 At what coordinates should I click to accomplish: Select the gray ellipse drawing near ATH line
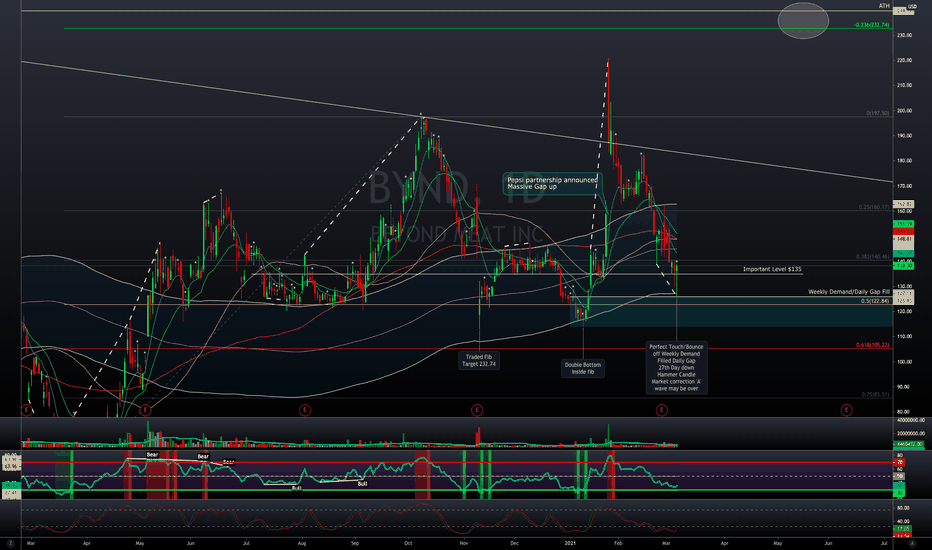[x=803, y=21]
